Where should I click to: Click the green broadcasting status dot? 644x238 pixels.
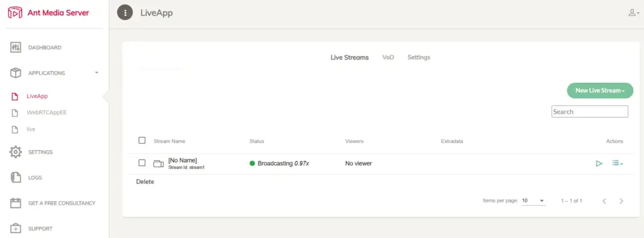(252, 163)
